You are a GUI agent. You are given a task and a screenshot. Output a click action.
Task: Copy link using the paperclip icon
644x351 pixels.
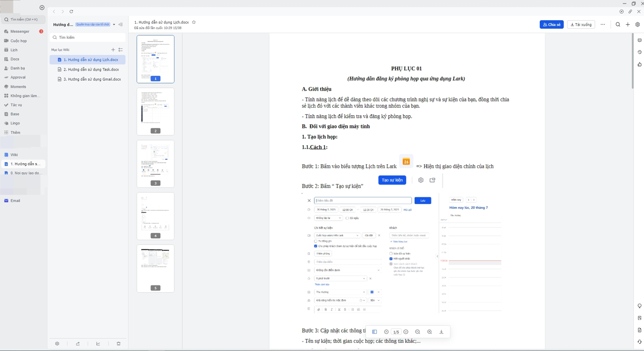click(x=630, y=11)
